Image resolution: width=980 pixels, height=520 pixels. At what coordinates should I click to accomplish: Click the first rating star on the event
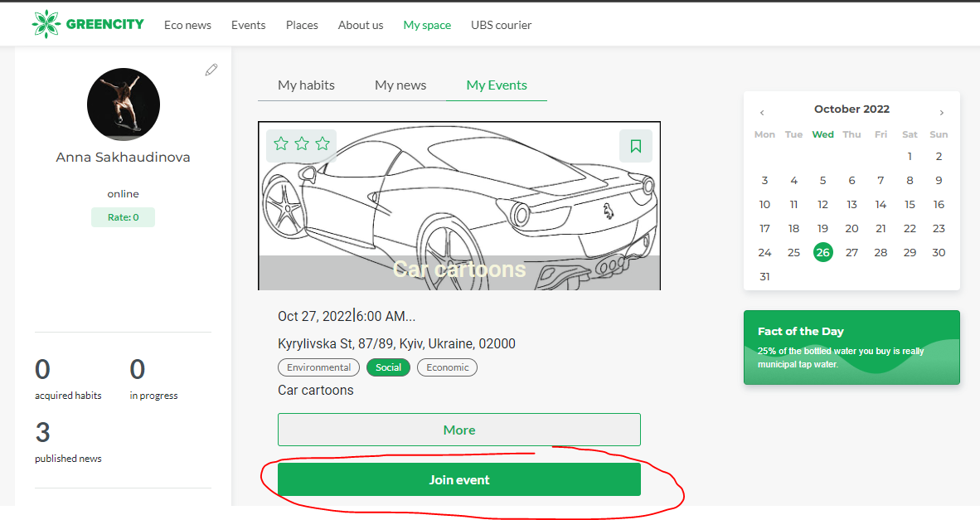pos(281,143)
